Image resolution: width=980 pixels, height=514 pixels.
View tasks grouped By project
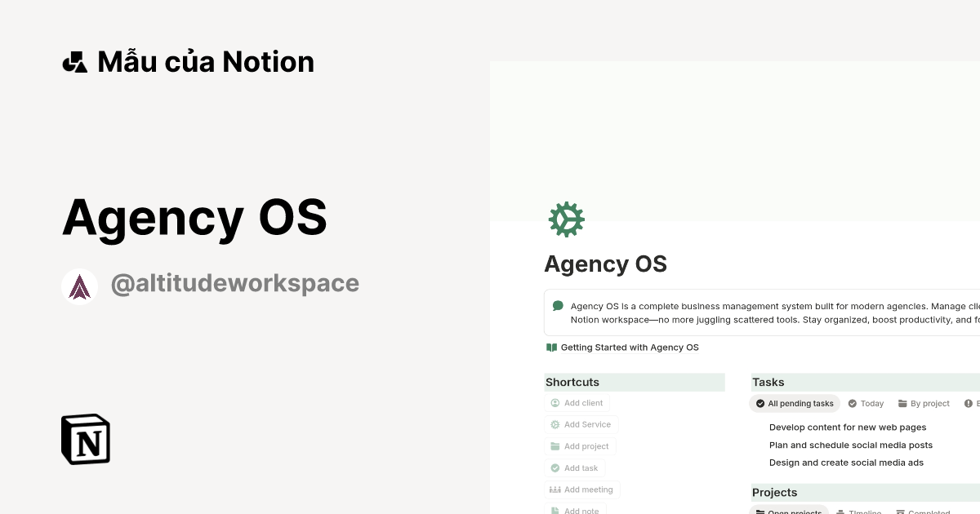924,403
